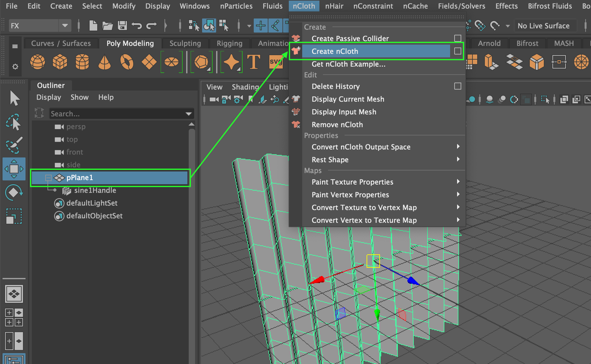Expand the Paint Texture Properties submenu
591x364 pixels.
pyautogui.click(x=458, y=181)
